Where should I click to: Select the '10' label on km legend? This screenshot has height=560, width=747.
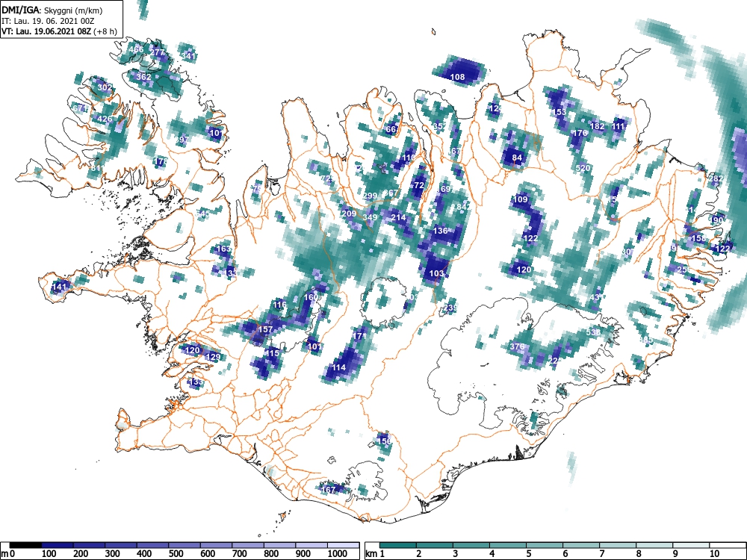[714, 554]
